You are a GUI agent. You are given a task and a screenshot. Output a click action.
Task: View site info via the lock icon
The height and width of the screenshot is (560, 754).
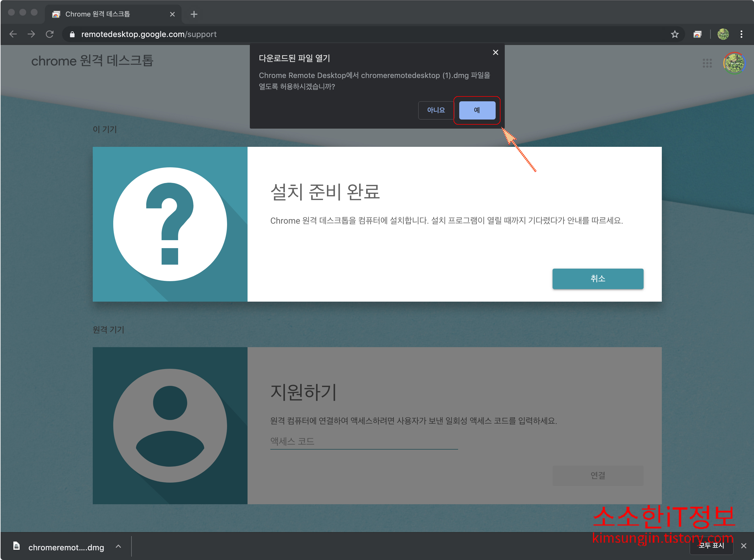(72, 34)
